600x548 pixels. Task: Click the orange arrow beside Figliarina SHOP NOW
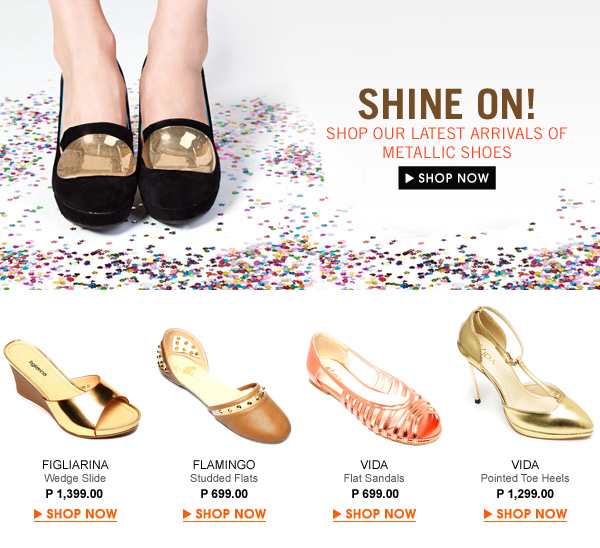[38, 514]
